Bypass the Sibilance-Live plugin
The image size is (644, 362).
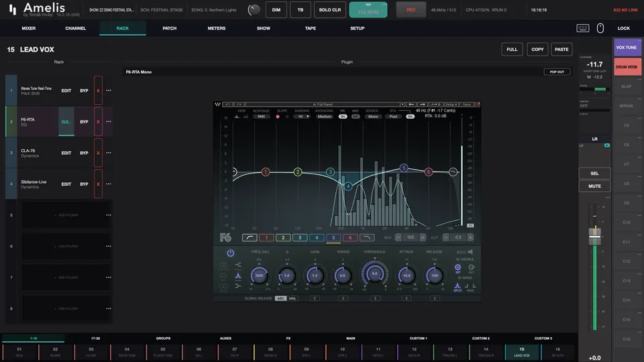85,184
